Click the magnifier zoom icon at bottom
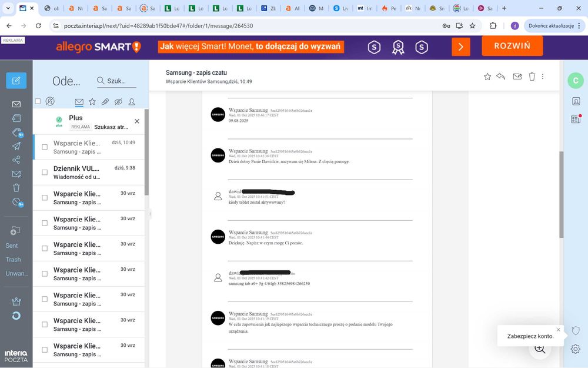This screenshot has width=588, height=368. coord(540,349)
